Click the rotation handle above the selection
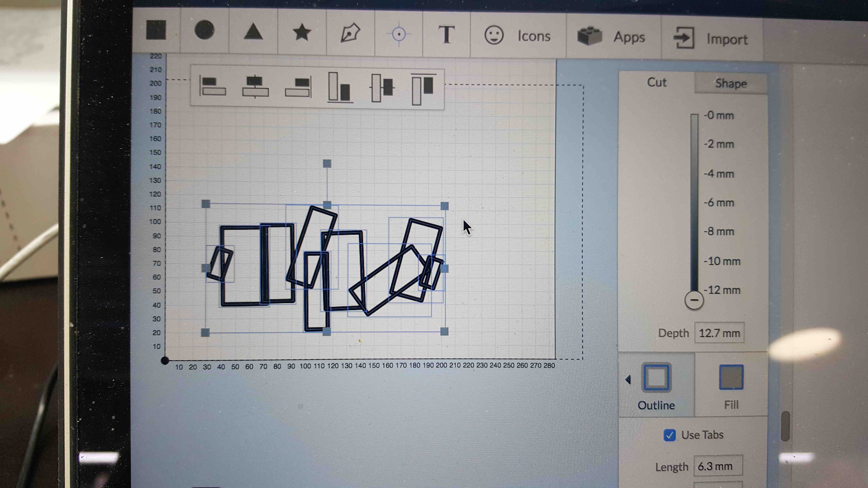868x488 pixels. 327,164
